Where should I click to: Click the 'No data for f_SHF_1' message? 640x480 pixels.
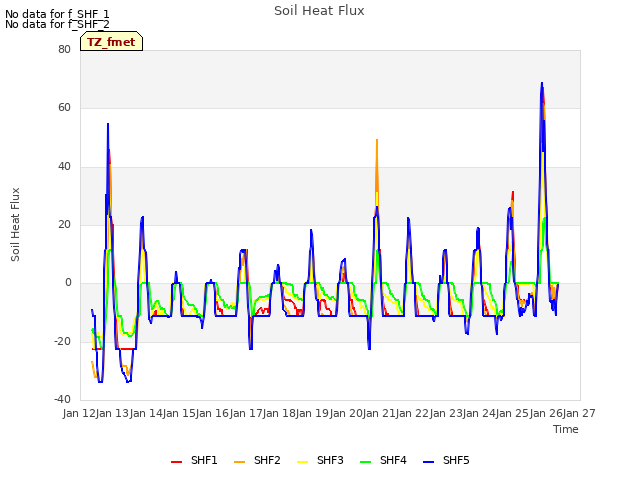tap(57, 14)
